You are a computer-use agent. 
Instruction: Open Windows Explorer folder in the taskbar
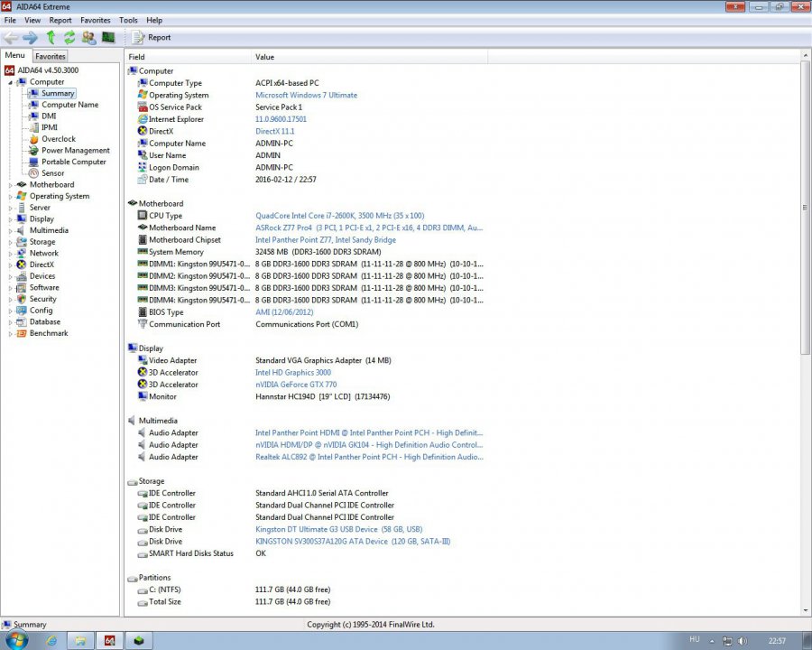(x=80, y=641)
